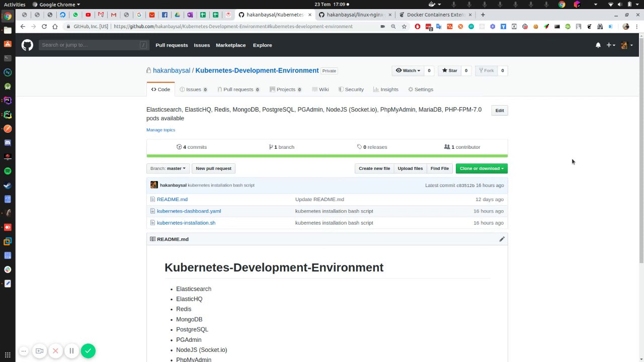The image size is (644, 362).
Task: Expand the Clone or download dropdown
Action: pos(481,168)
